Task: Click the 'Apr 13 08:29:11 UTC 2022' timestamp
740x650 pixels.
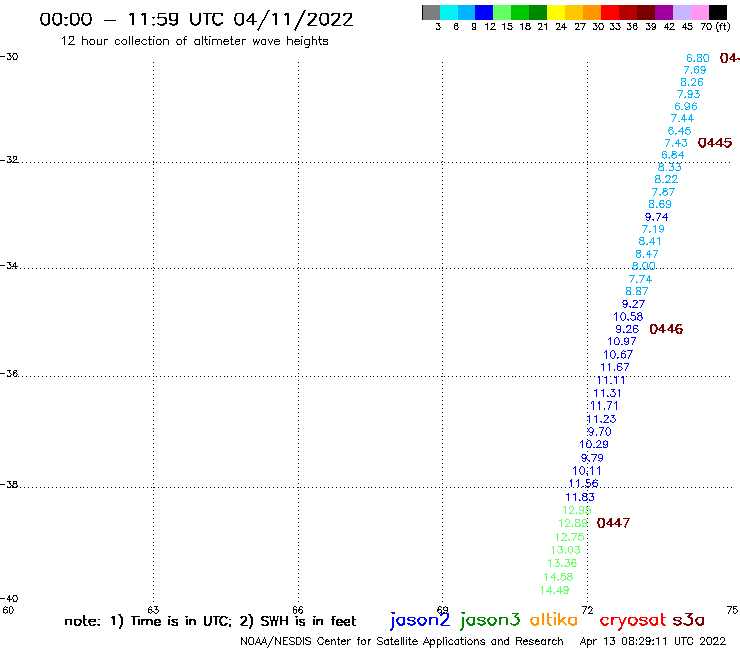Action: click(653, 641)
